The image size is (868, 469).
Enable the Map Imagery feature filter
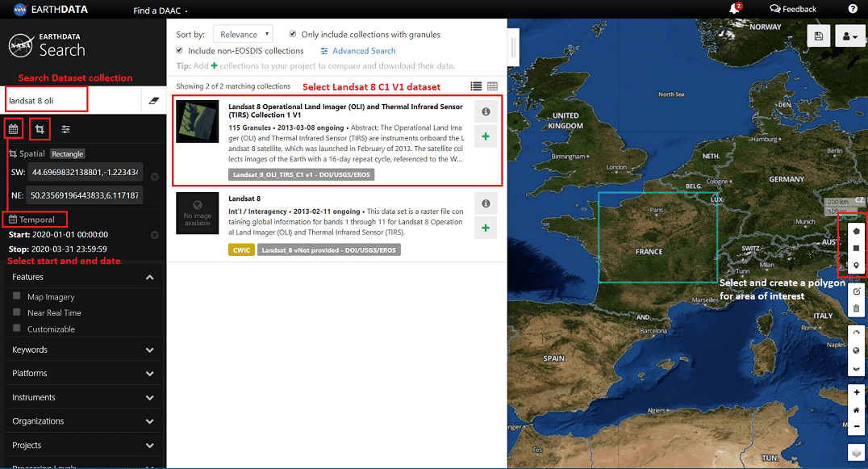[x=17, y=296]
